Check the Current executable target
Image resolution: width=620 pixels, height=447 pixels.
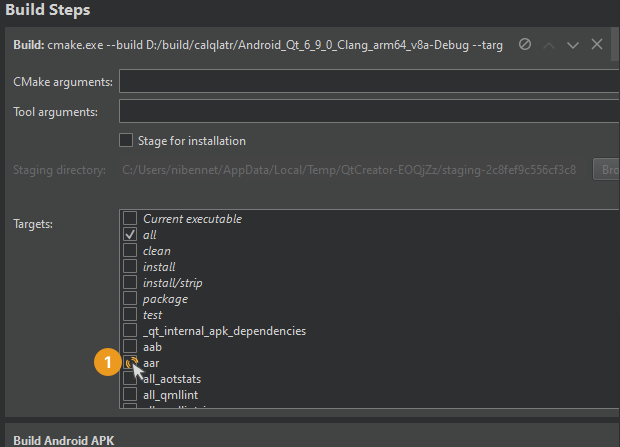click(x=129, y=218)
